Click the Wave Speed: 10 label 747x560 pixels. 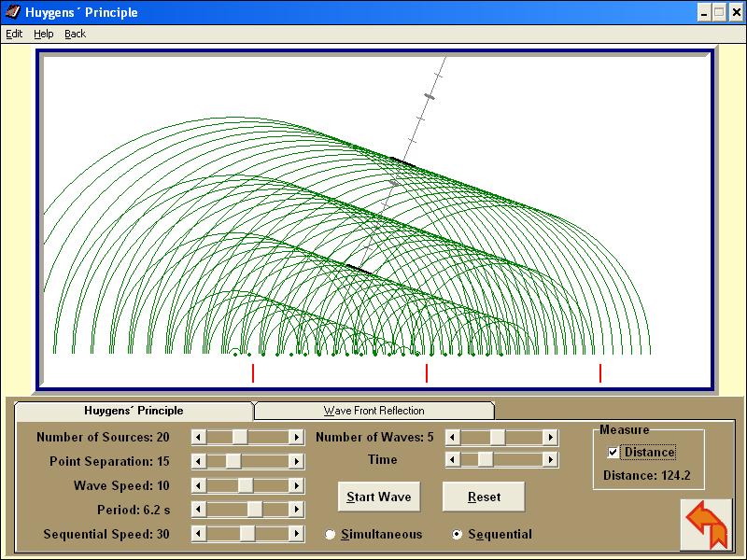point(121,485)
